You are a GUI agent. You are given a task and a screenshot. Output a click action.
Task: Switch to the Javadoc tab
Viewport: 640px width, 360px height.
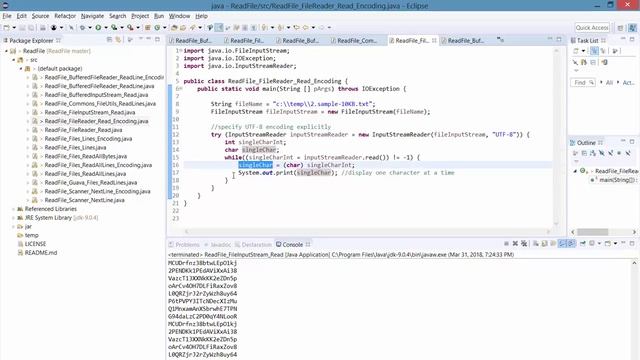click(x=218, y=244)
